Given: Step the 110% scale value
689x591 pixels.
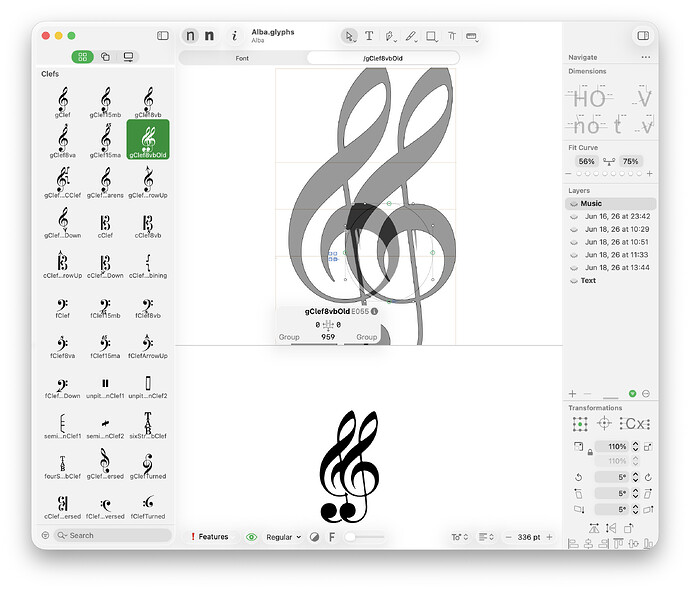Looking at the screenshot, I should (x=635, y=447).
